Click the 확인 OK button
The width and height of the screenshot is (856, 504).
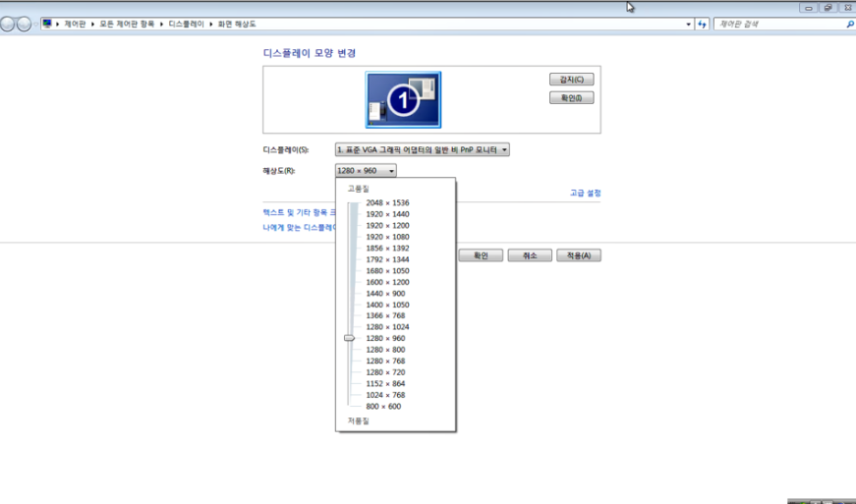(481, 255)
